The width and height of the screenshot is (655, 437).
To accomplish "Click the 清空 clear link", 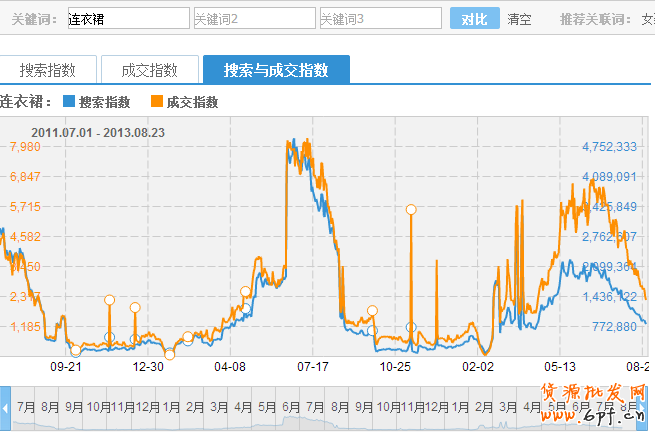I will 519,19.
